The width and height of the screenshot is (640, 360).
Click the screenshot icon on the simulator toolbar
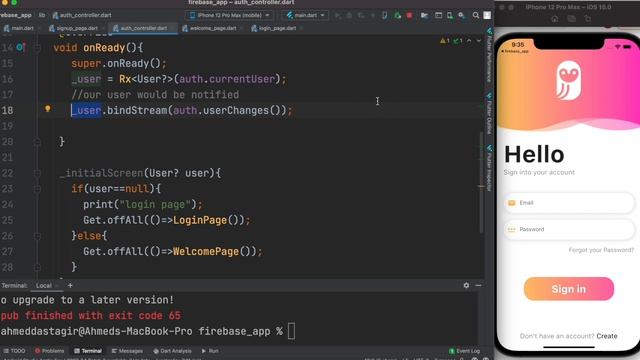click(x=571, y=19)
